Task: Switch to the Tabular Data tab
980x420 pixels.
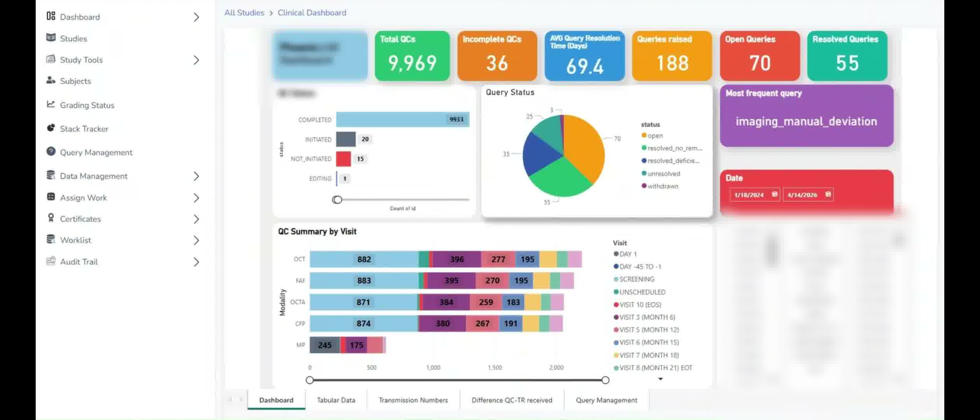Action: click(x=336, y=400)
